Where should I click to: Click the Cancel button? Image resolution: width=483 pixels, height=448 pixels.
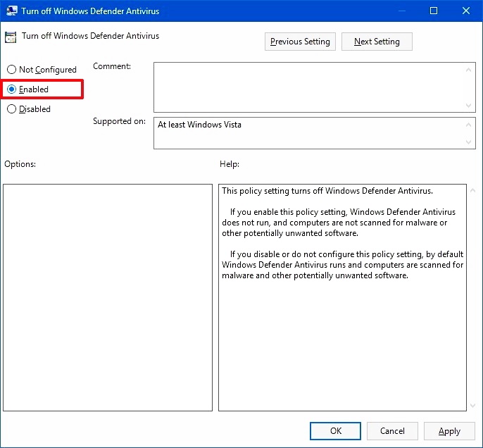[x=392, y=431]
